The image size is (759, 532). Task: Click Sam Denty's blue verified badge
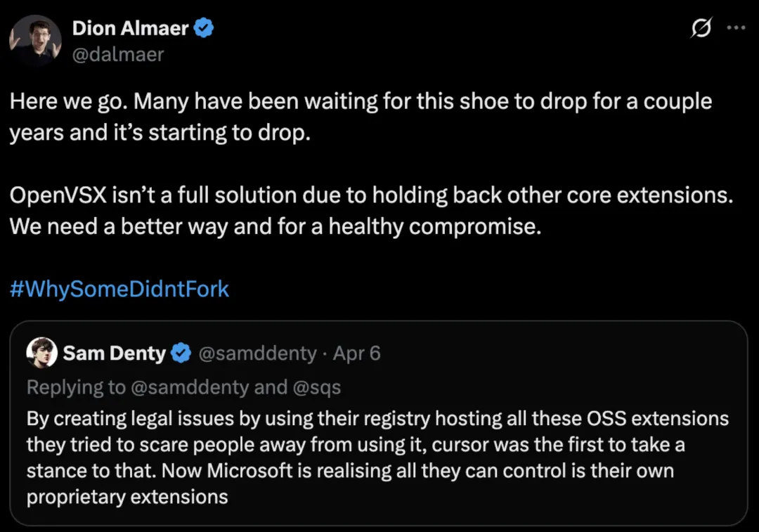click(x=181, y=353)
